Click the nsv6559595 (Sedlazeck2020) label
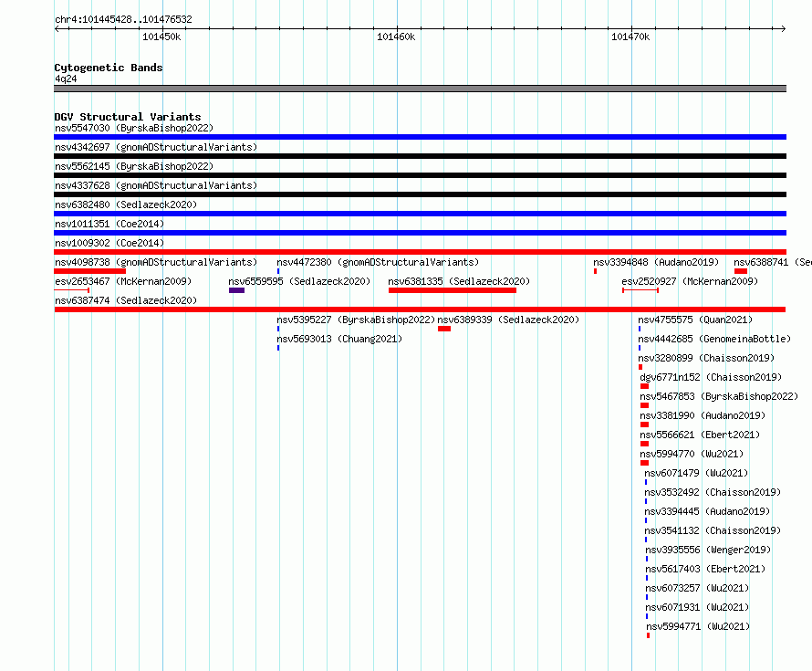812x671 pixels. [299, 281]
